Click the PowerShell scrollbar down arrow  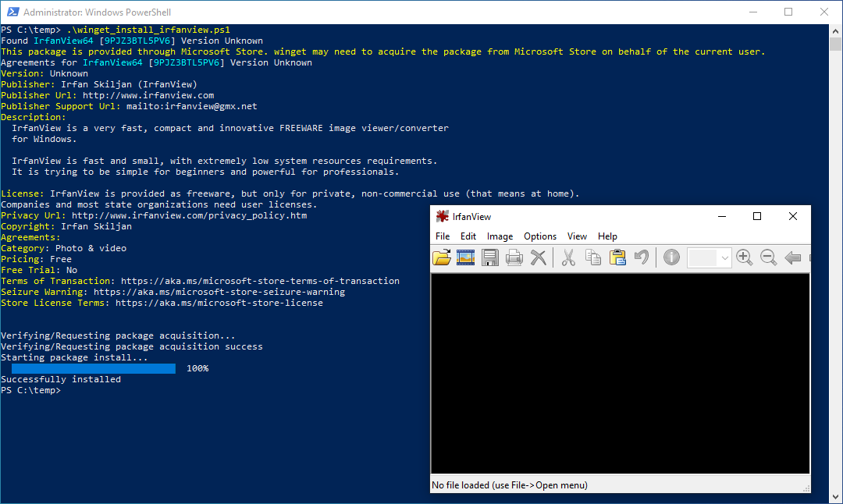tap(835, 497)
